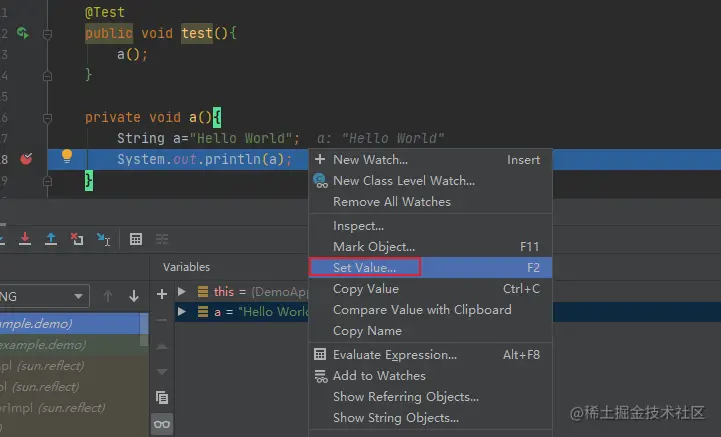Expand the 'a' variable node
721x437 pixels.
pyautogui.click(x=182, y=311)
